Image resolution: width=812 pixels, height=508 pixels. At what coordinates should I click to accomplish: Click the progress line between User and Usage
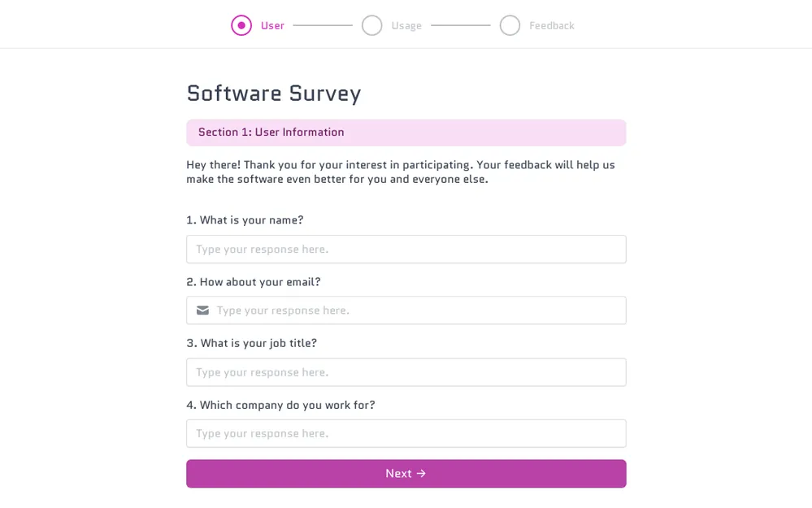click(x=323, y=25)
